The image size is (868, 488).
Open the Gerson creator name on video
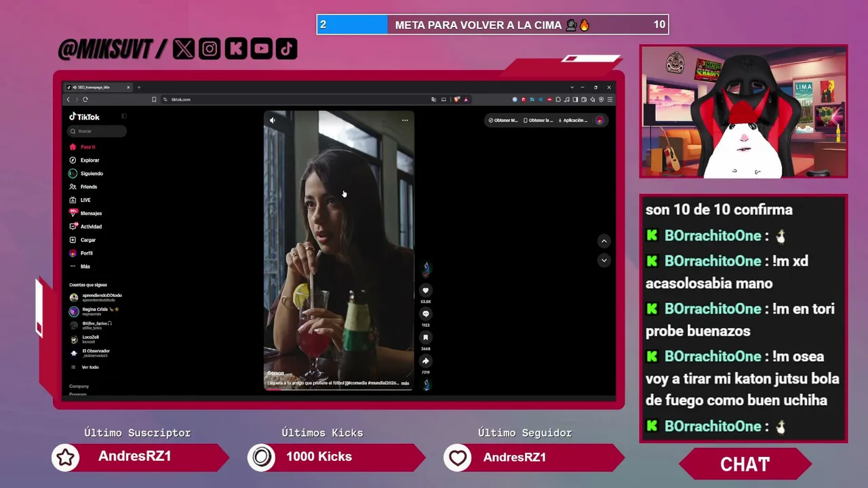click(x=275, y=373)
